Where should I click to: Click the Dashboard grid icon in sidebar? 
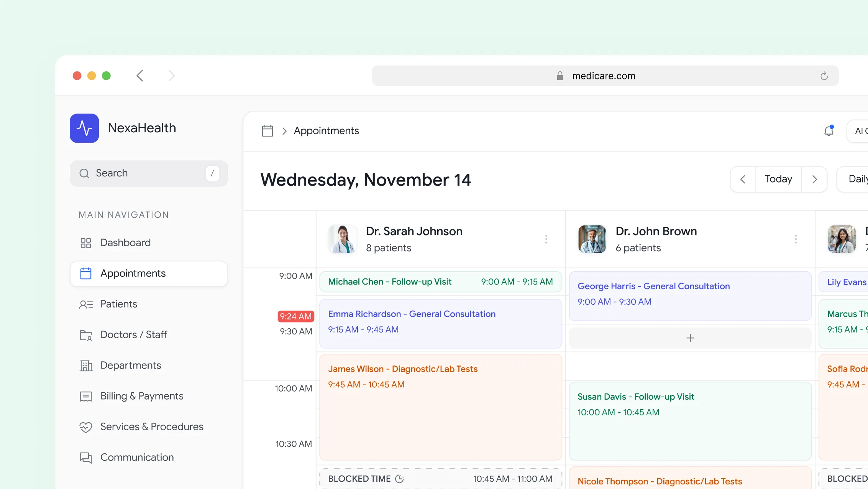coord(85,243)
